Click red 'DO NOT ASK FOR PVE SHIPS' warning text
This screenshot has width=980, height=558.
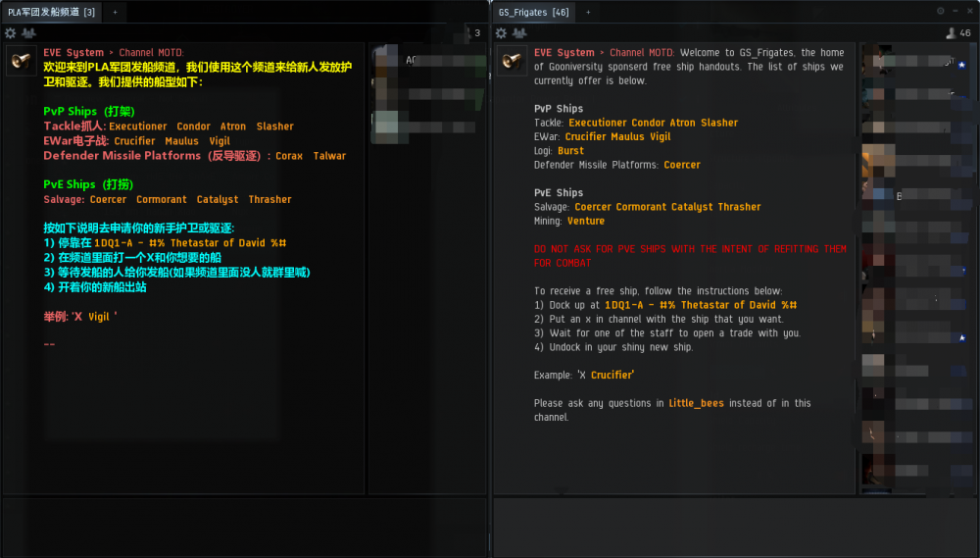690,256
